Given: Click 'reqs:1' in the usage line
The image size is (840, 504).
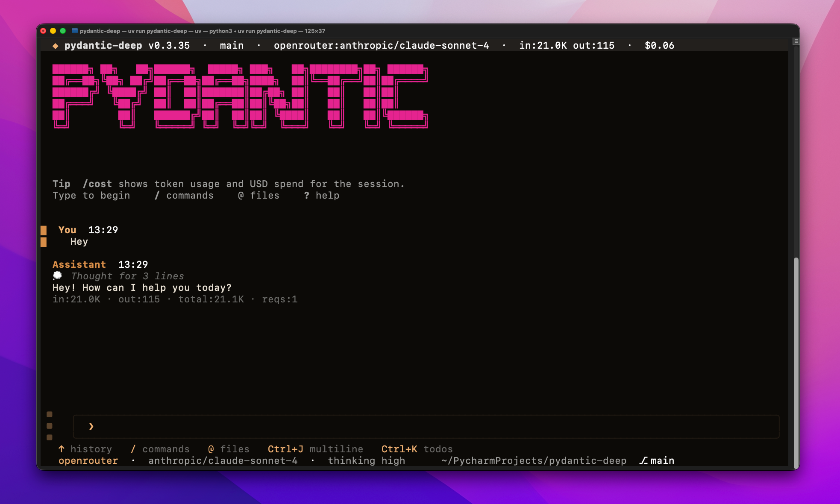Looking at the screenshot, I should point(279,299).
